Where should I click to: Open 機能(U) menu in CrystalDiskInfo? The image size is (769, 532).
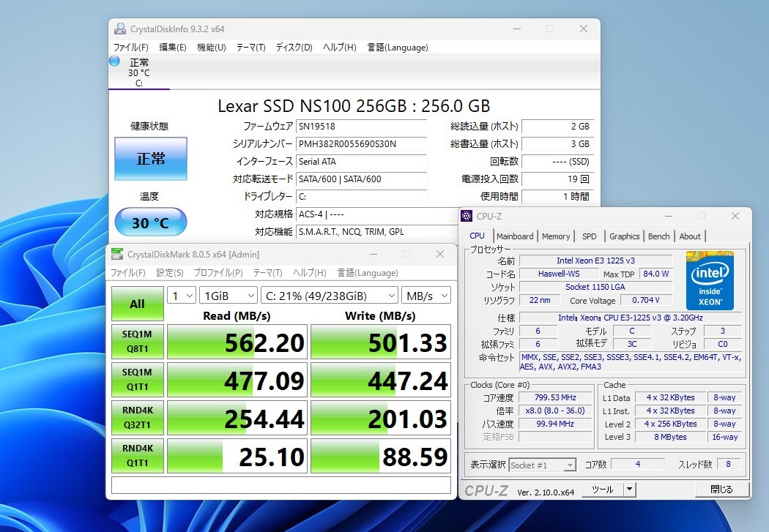(212, 48)
